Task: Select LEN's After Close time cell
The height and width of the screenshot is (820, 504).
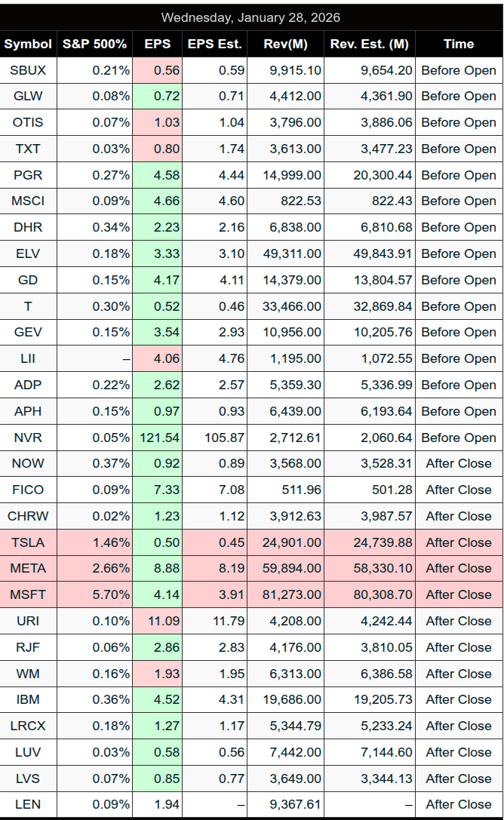Action: 459,804
